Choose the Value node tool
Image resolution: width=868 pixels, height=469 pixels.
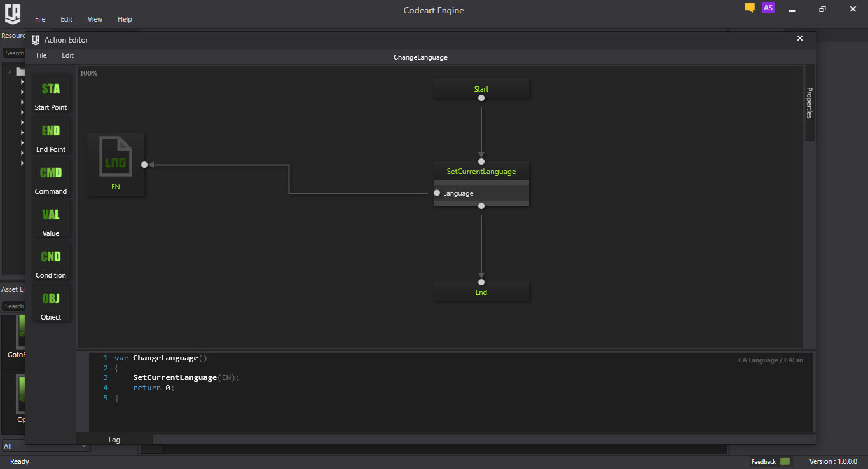tap(51, 220)
